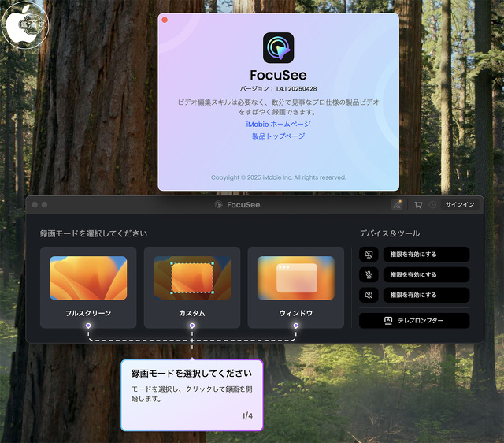This screenshot has height=443, width=504.
Task: Enable permission beside the screen-capture icon
Action: pyautogui.click(x=426, y=255)
